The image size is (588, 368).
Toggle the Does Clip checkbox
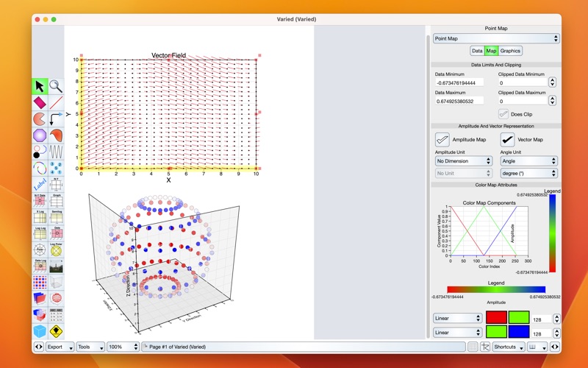tap(503, 114)
